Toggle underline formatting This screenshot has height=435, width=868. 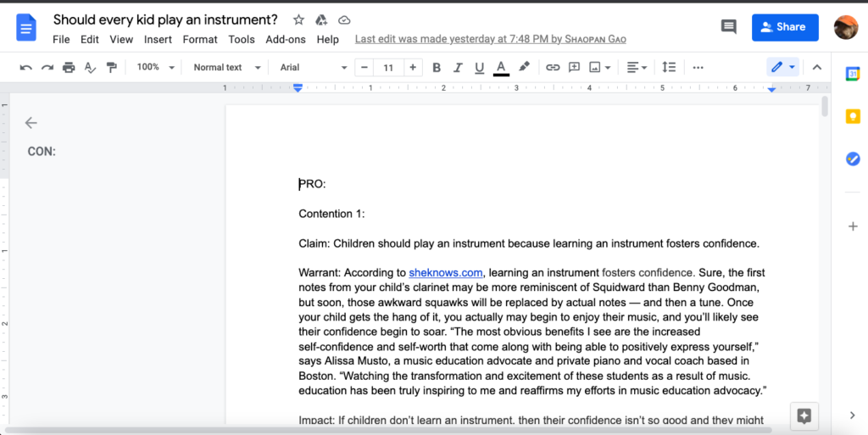pos(480,68)
